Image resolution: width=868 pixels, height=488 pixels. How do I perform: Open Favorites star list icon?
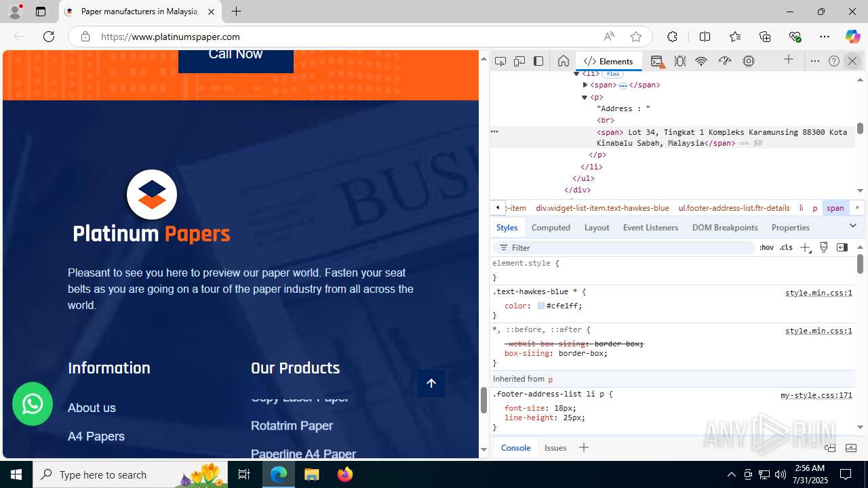[735, 37]
